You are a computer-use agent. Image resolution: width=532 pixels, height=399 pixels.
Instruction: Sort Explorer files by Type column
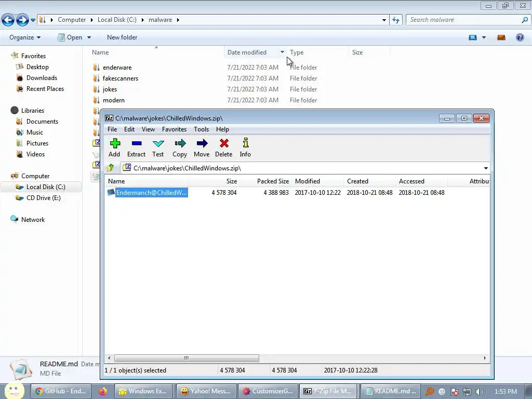coord(317,52)
